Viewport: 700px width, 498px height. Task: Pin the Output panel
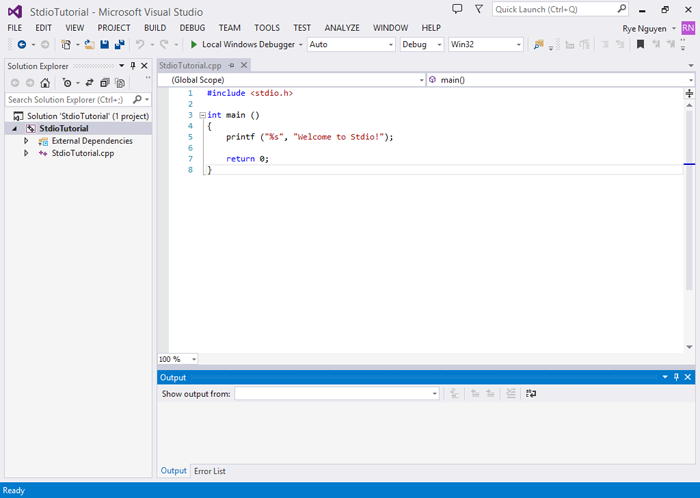(676, 377)
